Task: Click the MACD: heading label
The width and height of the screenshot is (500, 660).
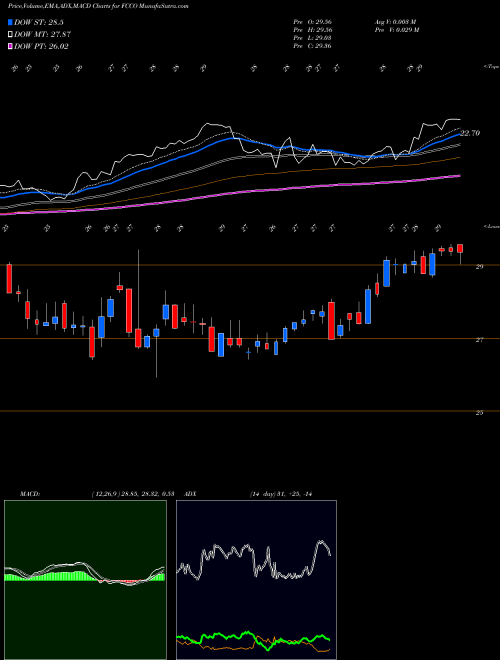Action: click(x=29, y=494)
